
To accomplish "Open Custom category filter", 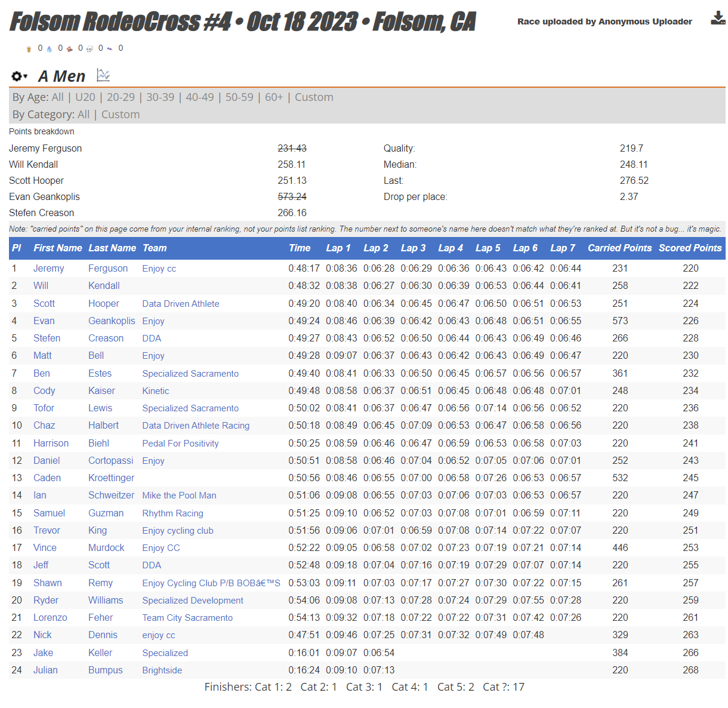I will 121,115.
